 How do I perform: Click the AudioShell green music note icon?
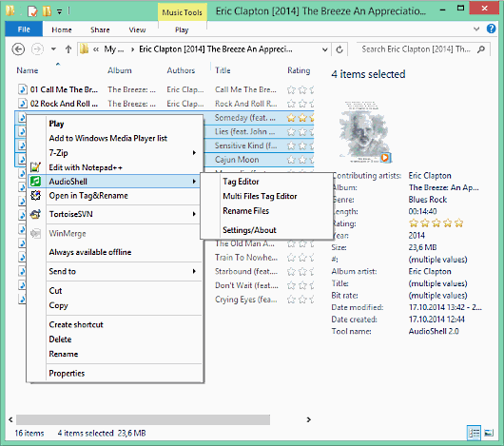coord(35,182)
